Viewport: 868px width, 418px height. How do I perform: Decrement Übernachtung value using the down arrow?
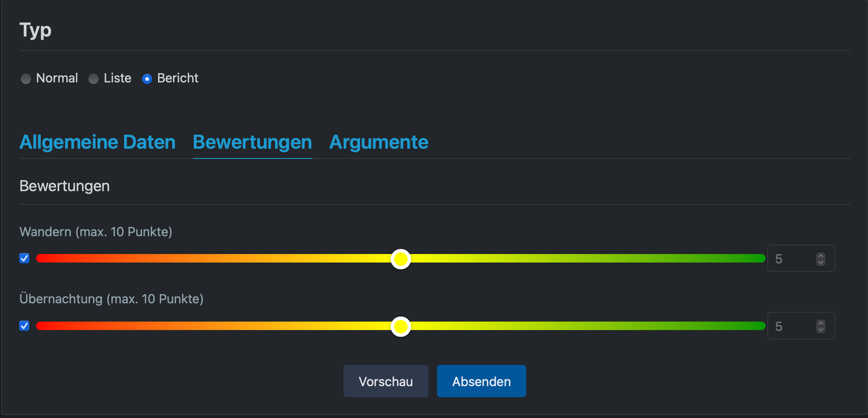(821, 329)
